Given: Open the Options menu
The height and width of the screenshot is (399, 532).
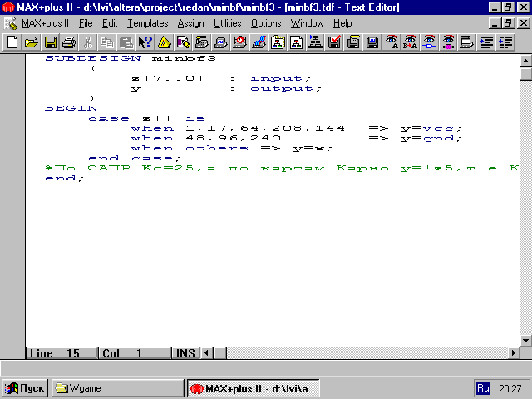Looking at the screenshot, I should (266, 23).
